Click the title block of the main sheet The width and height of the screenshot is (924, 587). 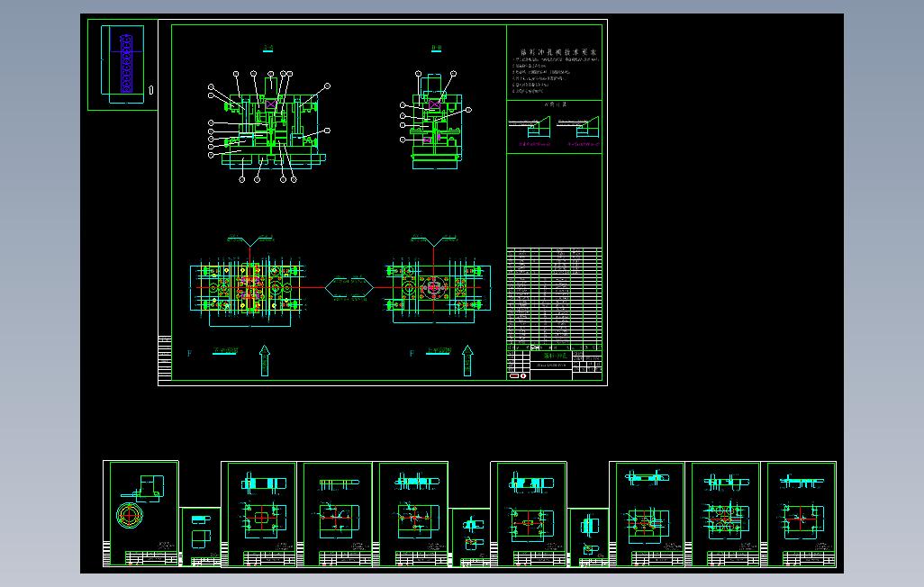(x=554, y=366)
